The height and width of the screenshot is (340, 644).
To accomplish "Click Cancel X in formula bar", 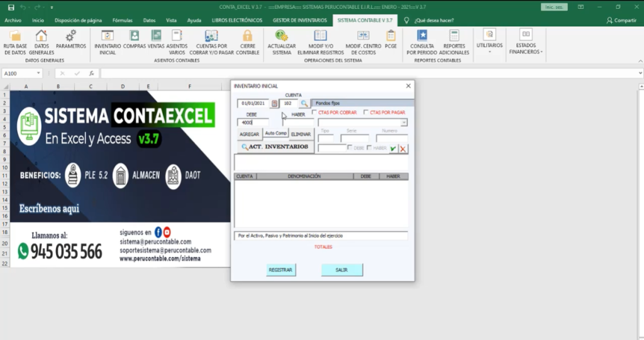I will tap(62, 74).
